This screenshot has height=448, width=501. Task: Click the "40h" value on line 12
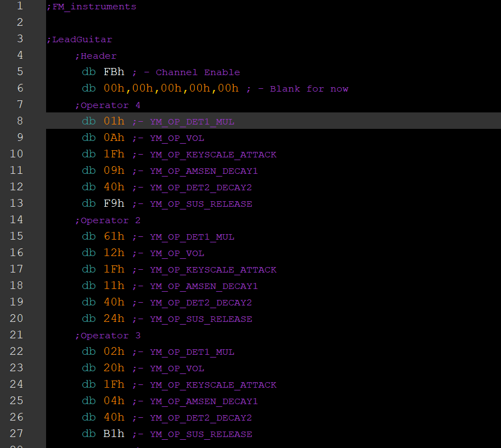[x=114, y=187]
